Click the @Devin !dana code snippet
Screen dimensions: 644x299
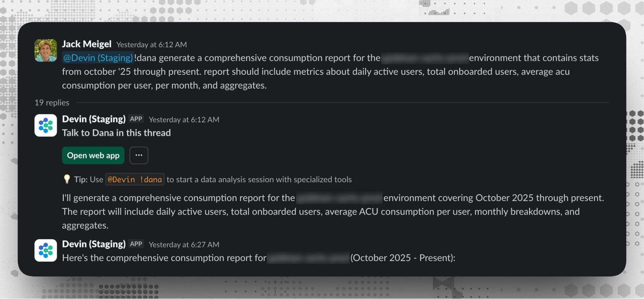135,180
